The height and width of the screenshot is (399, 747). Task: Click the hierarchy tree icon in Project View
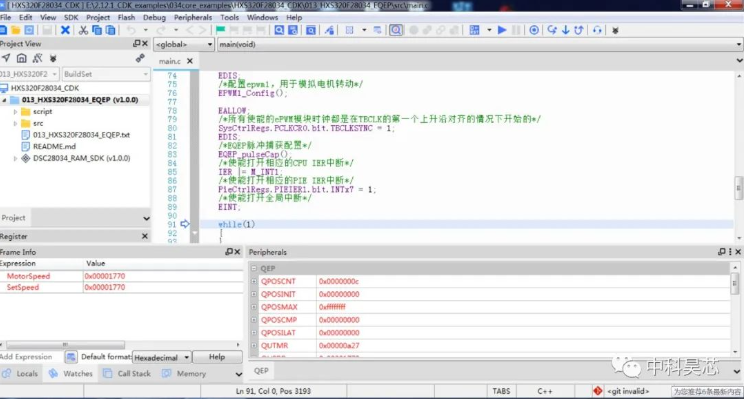[37, 58]
